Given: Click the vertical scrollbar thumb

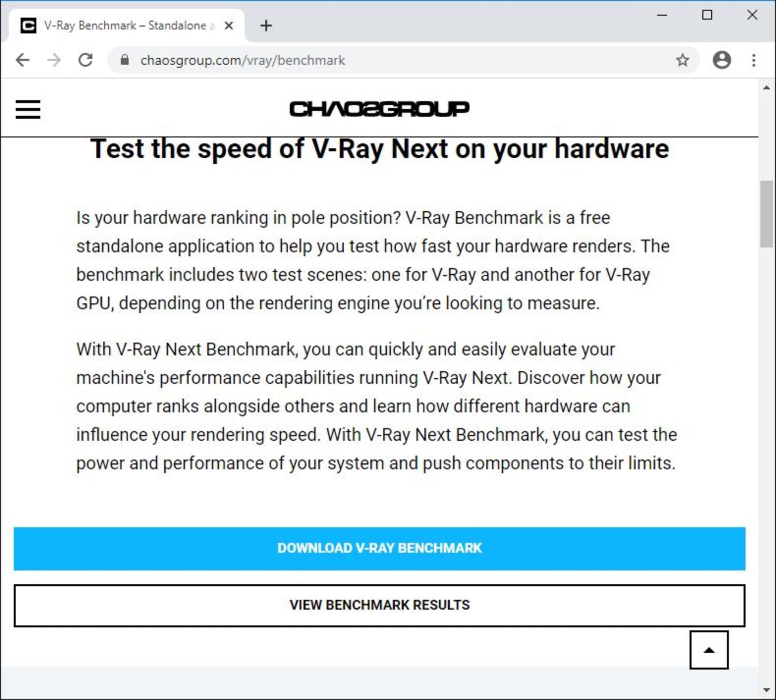Looking at the screenshot, I should pyautogui.click(x=767, y=214).
